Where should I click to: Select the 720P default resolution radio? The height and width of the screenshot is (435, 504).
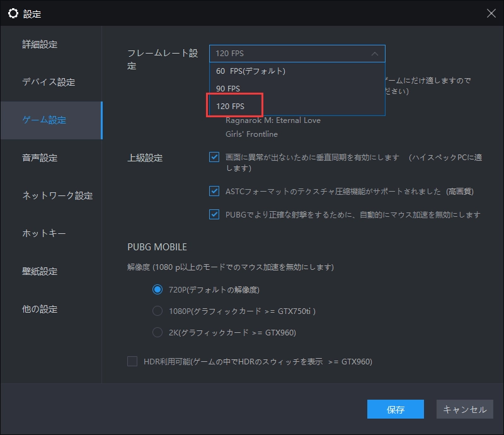pos(157,289)
